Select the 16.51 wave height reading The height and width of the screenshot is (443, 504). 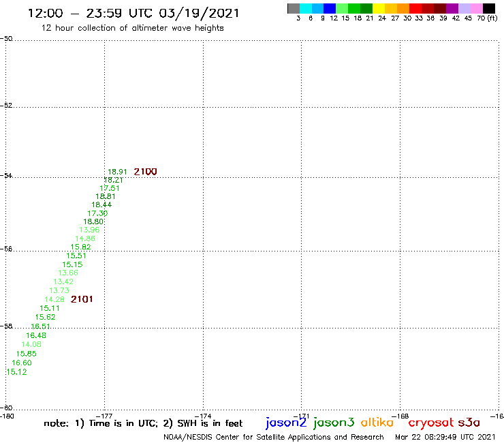pyautogui.click(x=40, y=326)
